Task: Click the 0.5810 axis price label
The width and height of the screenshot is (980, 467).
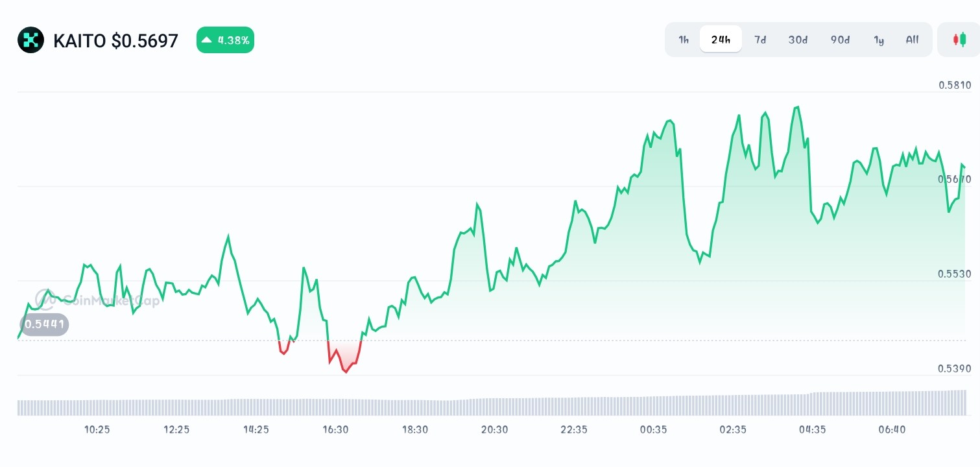Action: [956, 85]
